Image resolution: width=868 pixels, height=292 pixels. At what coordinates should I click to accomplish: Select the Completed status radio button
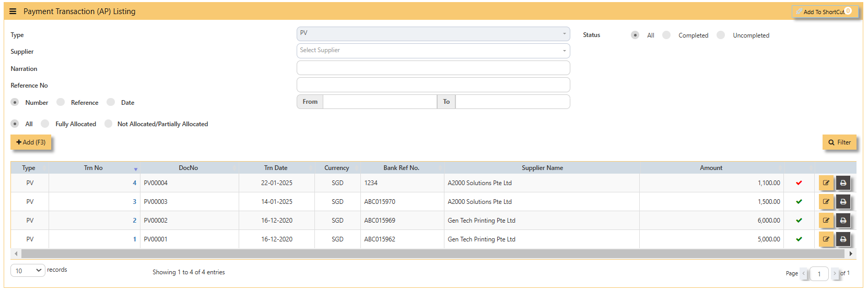point(666,35)
